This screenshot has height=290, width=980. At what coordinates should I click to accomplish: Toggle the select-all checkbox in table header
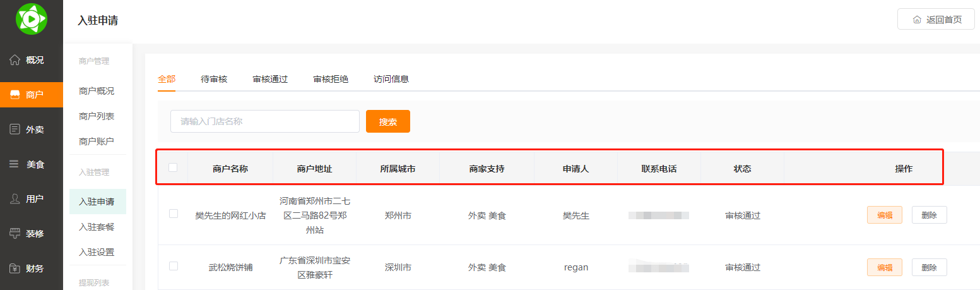pos(173,167)
